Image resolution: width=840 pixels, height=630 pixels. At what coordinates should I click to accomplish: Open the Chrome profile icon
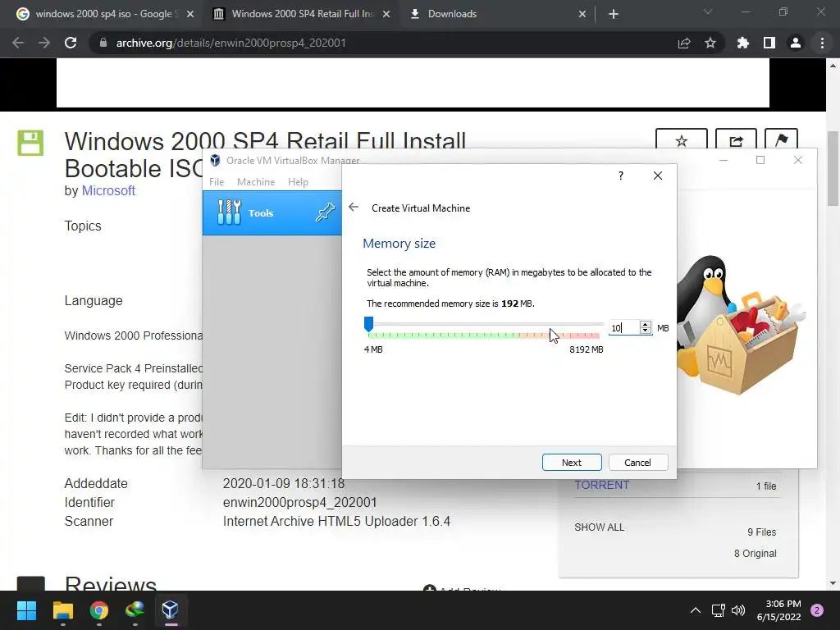click(x=796, y=43)
